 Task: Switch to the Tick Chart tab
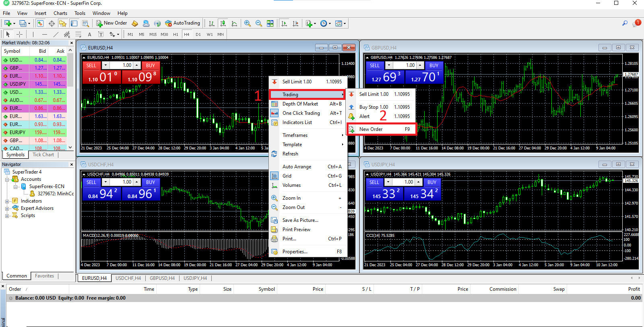pyautogui.click(x=43, y=155)
